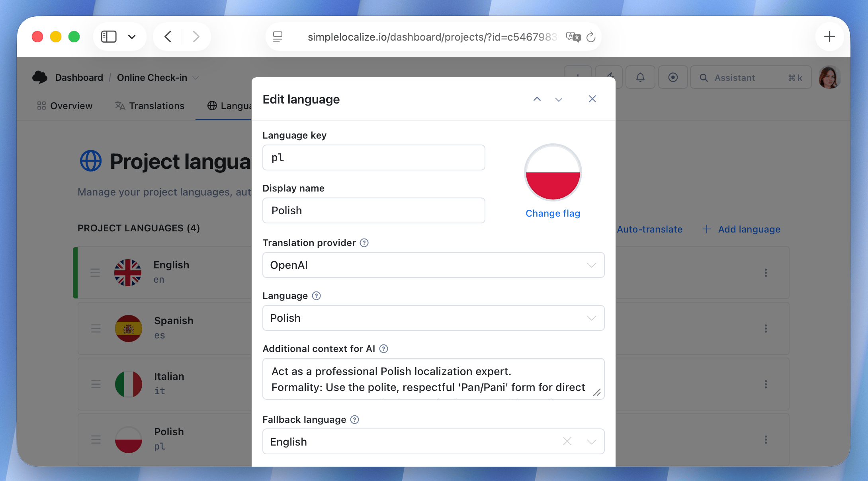868x481 pixels.
Task: Open the Language Polish dropdown
Action: (433, 318)
